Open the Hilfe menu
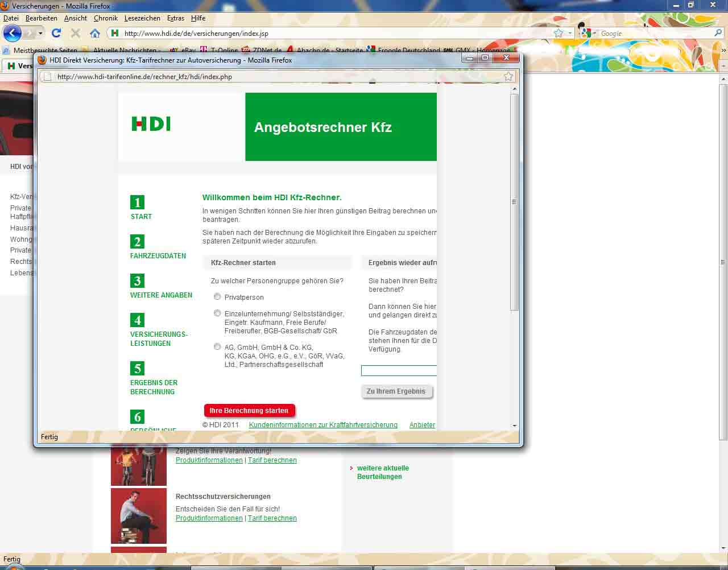The width and height of the screenshot is (728, 570). (198, 18)
